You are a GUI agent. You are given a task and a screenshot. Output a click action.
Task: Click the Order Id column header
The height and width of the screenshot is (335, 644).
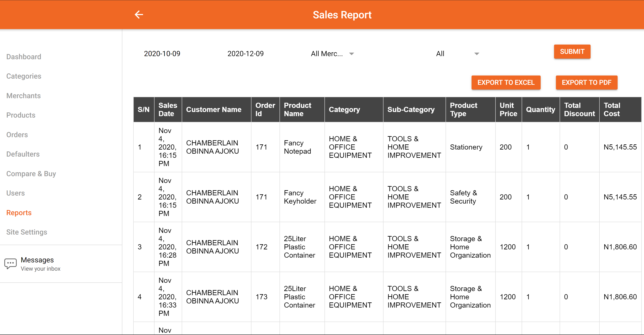265,110
